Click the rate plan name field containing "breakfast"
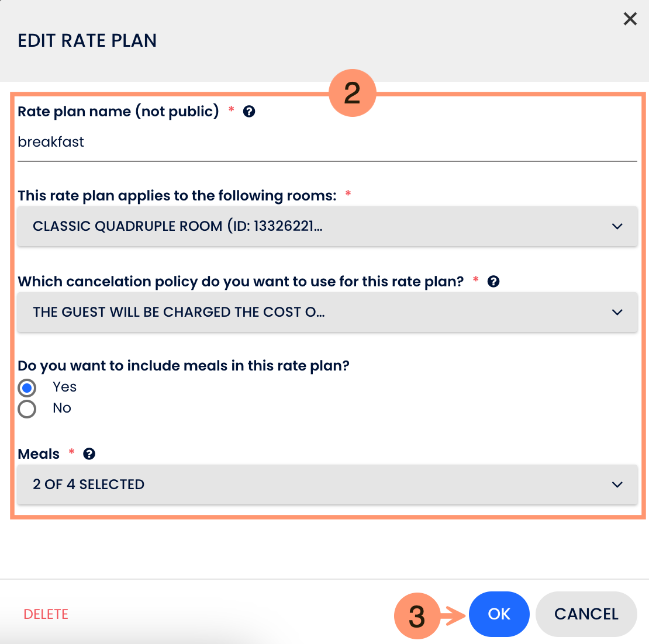 [x=327, y=142]
